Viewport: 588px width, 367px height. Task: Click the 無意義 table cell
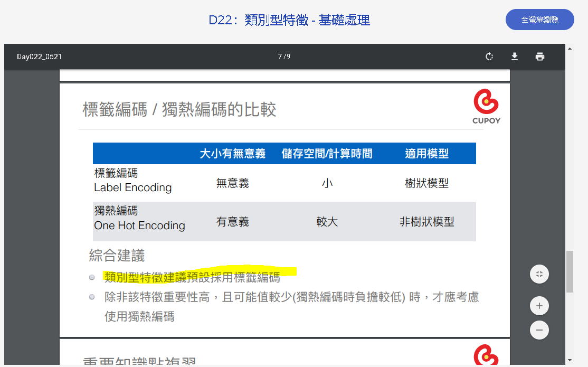tap(232, 183)
